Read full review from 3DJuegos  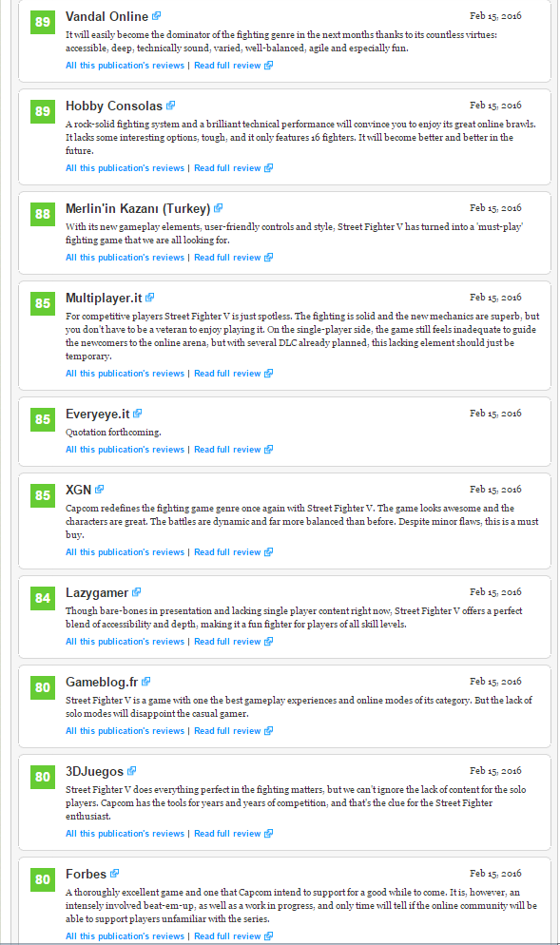pos(233,834)
